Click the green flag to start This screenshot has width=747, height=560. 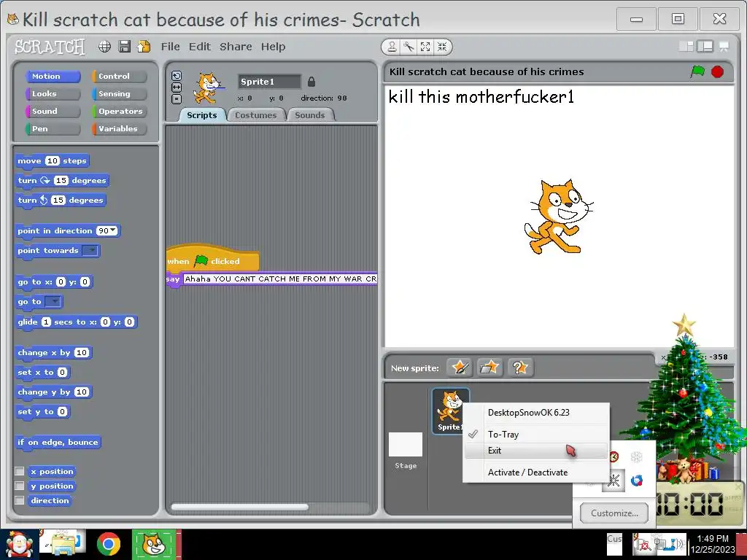(x=697, y=71)
